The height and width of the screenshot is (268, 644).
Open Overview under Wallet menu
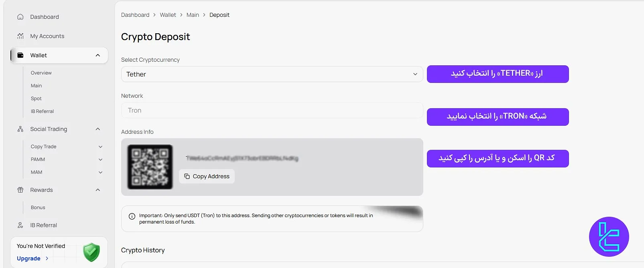click(41, 73)
